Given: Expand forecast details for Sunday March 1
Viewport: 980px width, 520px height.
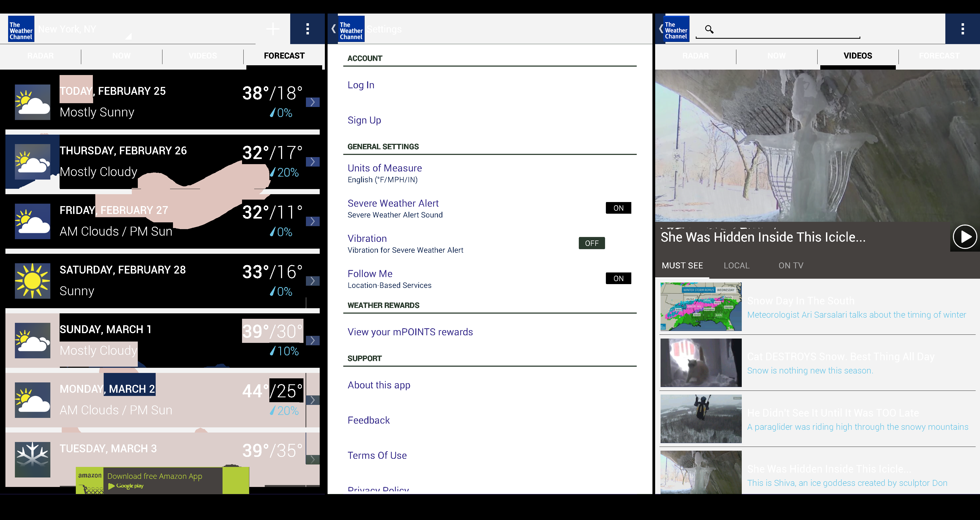Looking at the screenshot, I should [x=314, y=339].
